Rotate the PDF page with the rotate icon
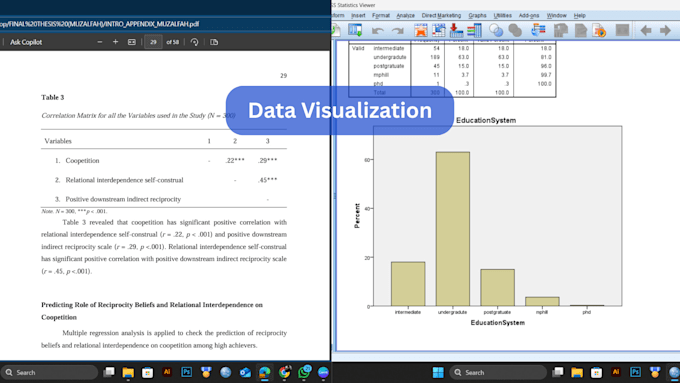The height and width of the screenshot is (383, 680). (194, 42)
